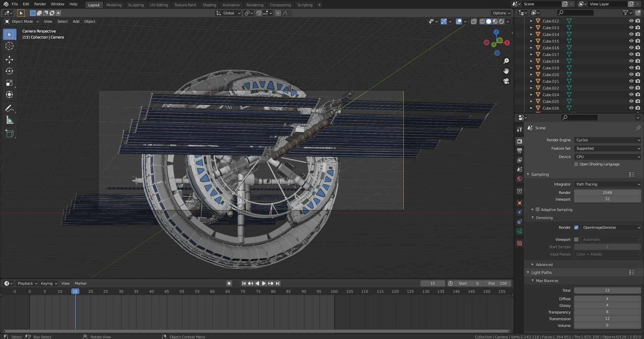Change the Device from CPU
644x339 pixels.
[607, 157]
